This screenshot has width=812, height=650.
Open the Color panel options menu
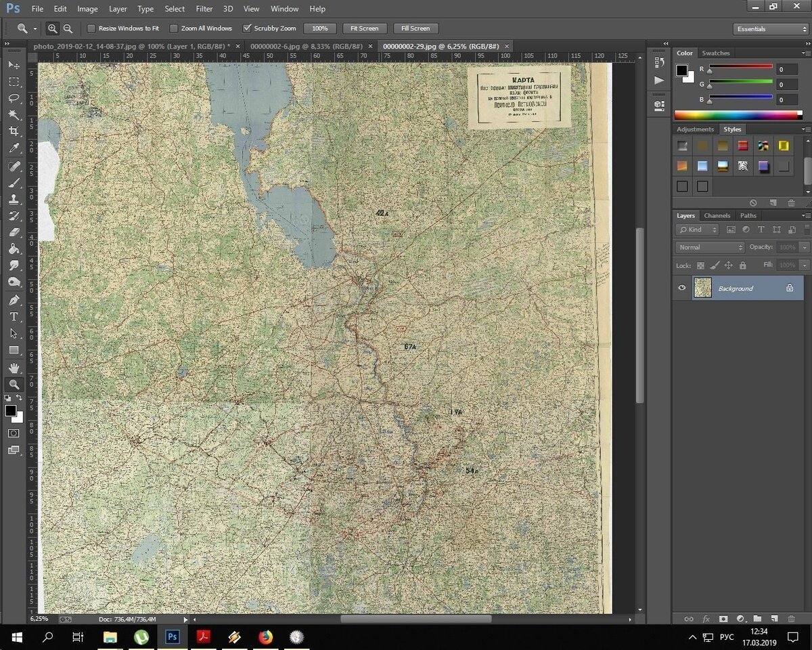coord(805,53)
